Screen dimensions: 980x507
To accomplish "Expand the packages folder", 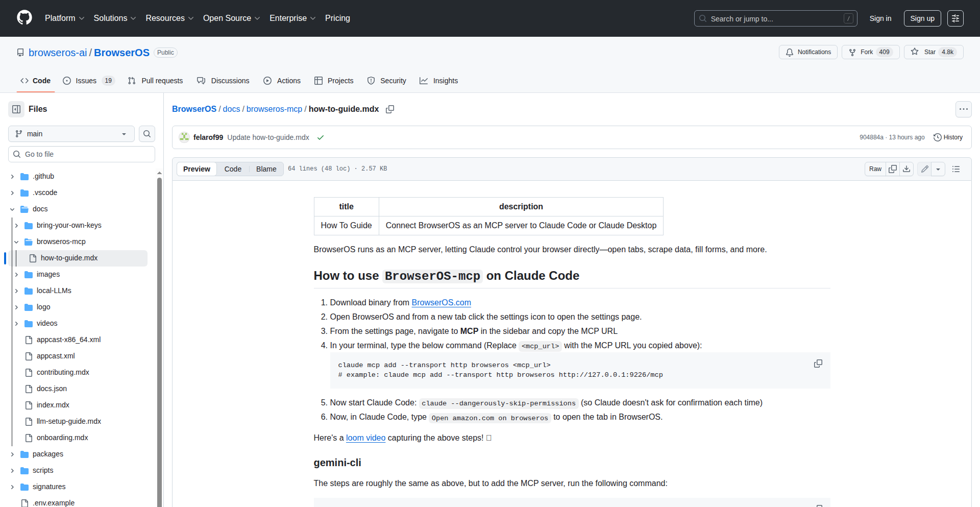I will point(12,454).
